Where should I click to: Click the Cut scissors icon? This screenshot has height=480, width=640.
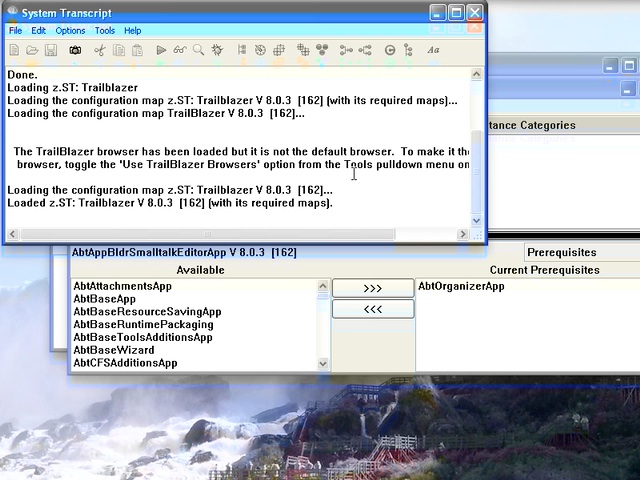click(100, 50)
